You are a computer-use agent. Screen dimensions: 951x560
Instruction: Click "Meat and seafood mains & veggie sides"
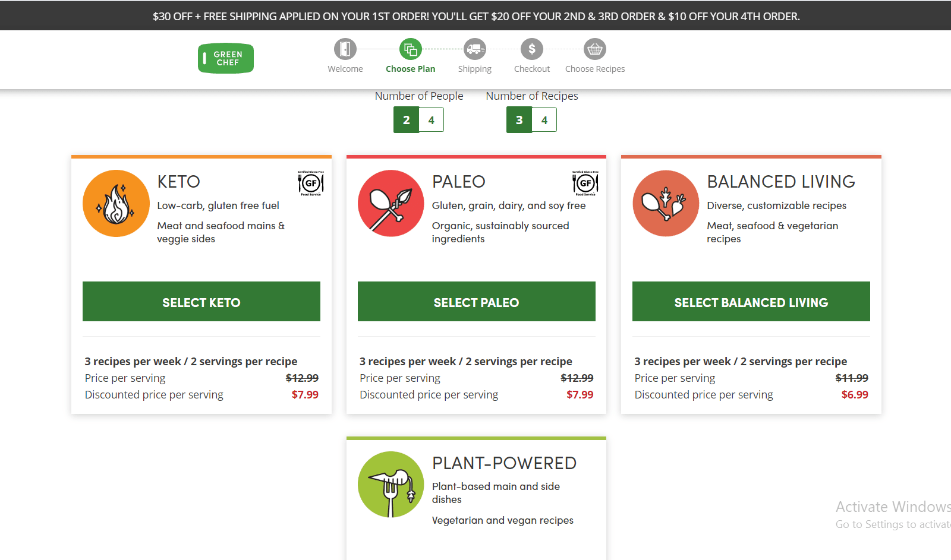coord(221,232)
